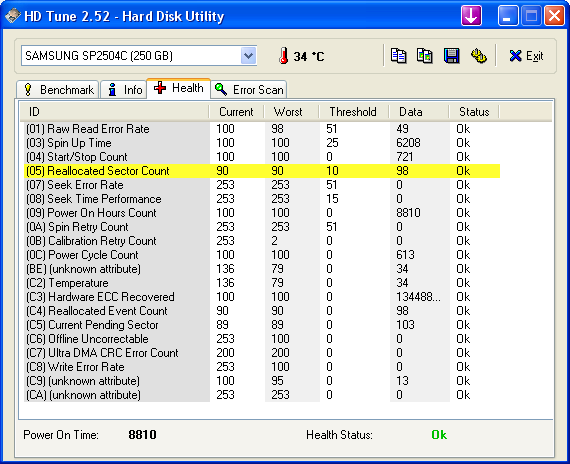Expand the SAMSUNG SP2504C drive dropdown
The height and width of the screenshot is (464, 570).
(x=249, y=56)
